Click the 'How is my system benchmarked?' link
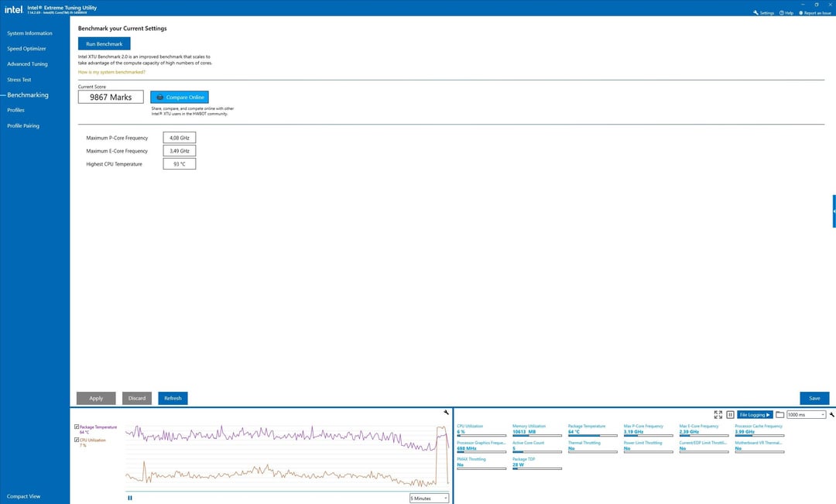This screenshot has width=836, height=504. click(111, 72)
